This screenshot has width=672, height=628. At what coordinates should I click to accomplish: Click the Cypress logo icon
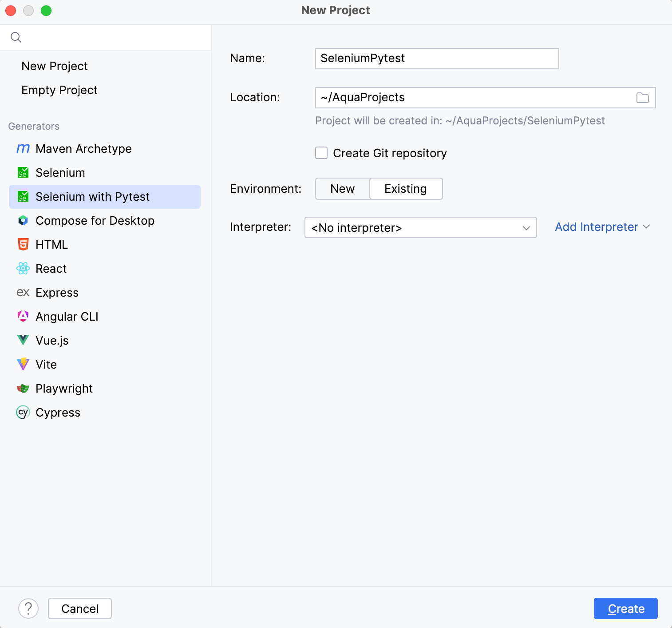point(23,413)
